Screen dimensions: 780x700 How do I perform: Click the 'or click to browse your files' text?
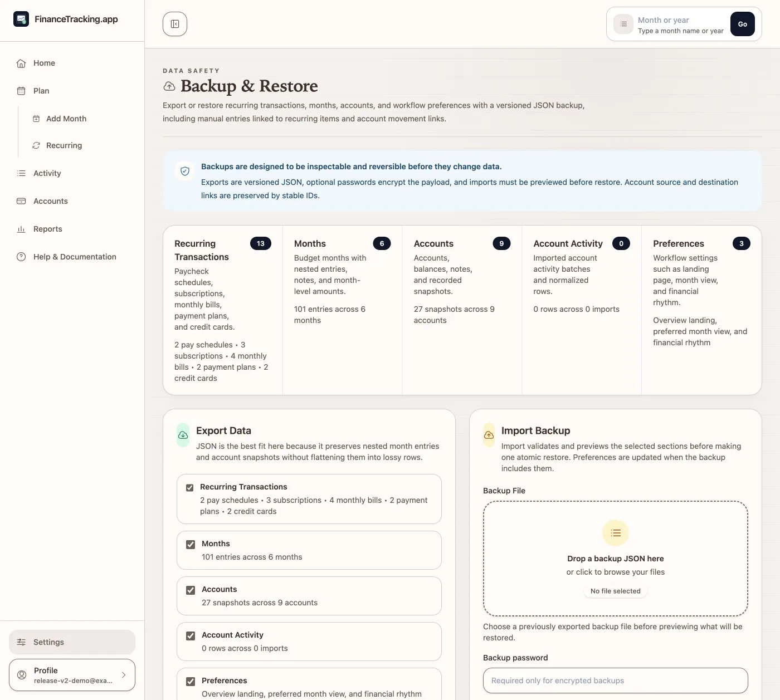[x=616, y=572]
